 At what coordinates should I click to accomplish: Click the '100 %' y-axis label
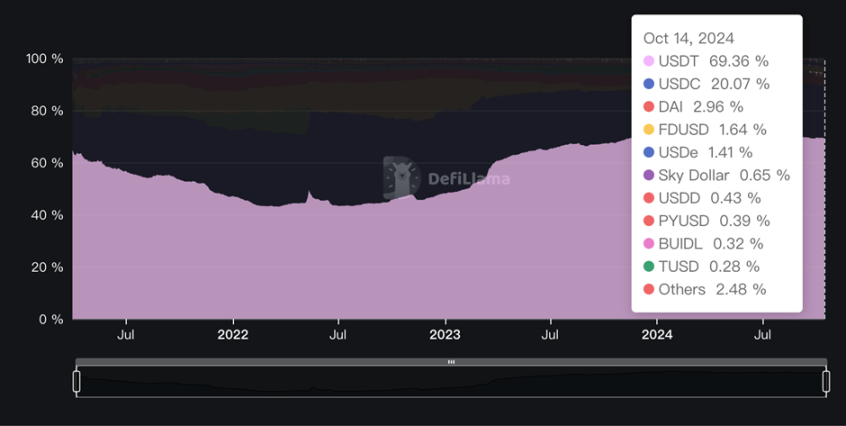click(x=45, y=58)
